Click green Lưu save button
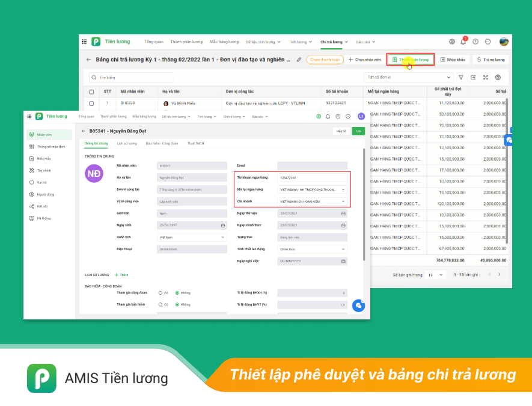This screenshot has height=406, width=532. click(x=358, y=131)
